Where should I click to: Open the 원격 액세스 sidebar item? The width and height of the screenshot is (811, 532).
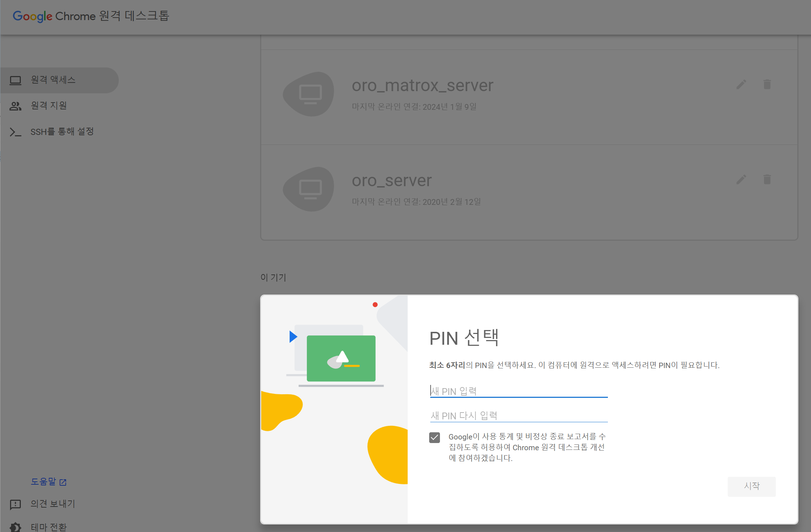pyautogui.click(x=59, y=80)
